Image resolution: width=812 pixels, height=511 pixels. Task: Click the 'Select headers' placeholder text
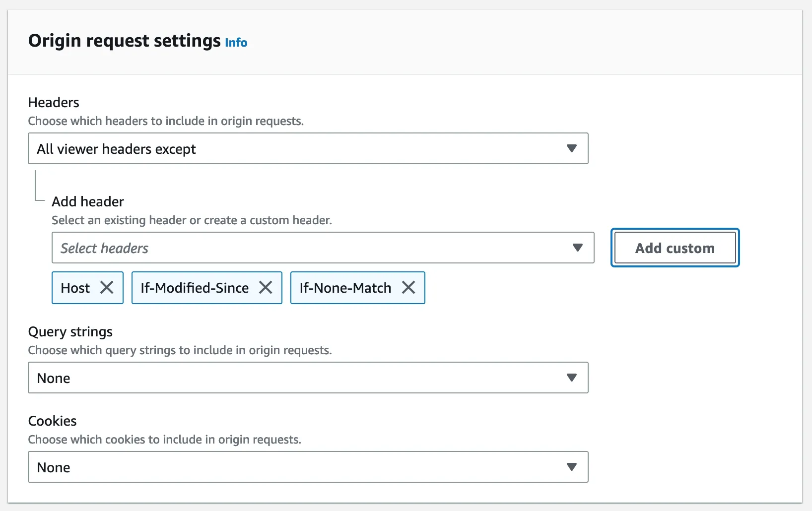tap(104, 248)
